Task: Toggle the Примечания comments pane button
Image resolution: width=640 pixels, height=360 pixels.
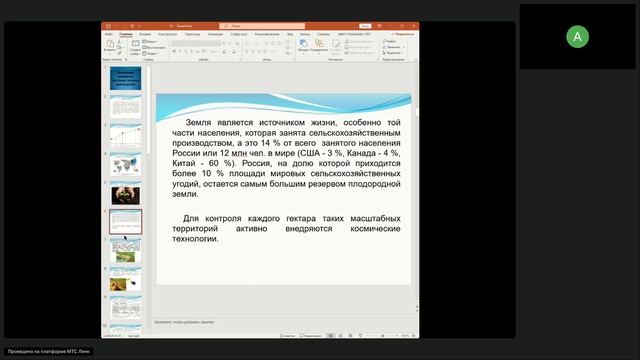Action: pos(311,336)
